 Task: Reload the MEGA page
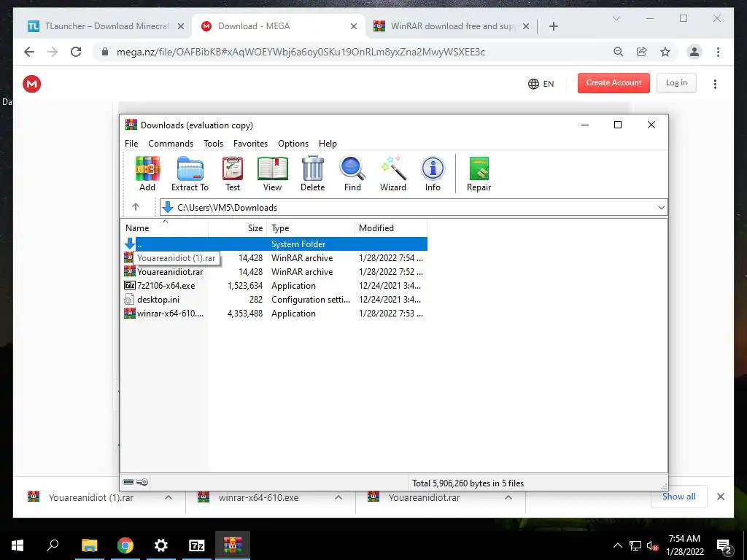click(76, 52)
